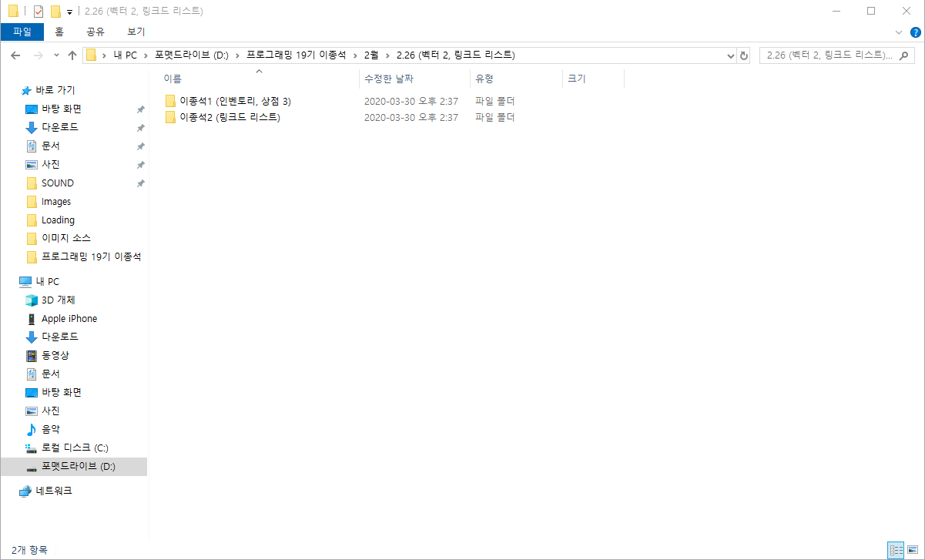This screenshot has height=560, width=925.
Task: Open 다운로드 under 내 PC
Action: point(59,337)
